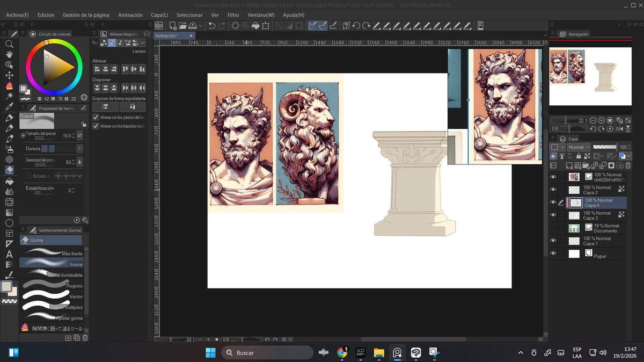Image resolution: width=644 pixels, height=362 pixels.
Task: Open the Normal blending mode dropdown
Action: click(x=579, y=147)
